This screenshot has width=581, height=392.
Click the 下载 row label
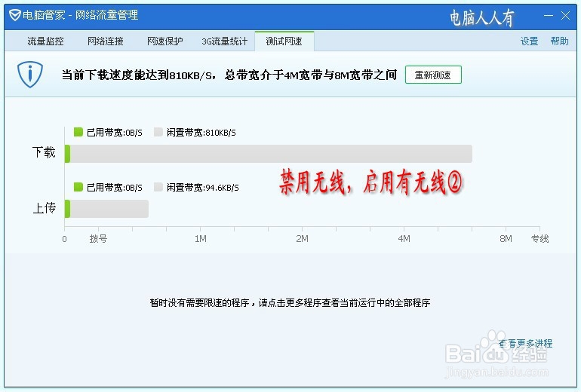click(44, 152)
